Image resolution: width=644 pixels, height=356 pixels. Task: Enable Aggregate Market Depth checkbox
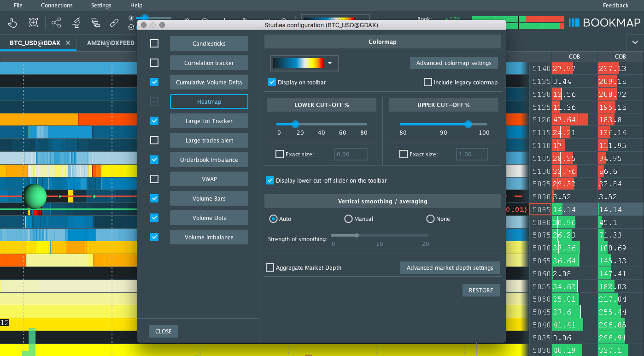[x=270, y=267]
